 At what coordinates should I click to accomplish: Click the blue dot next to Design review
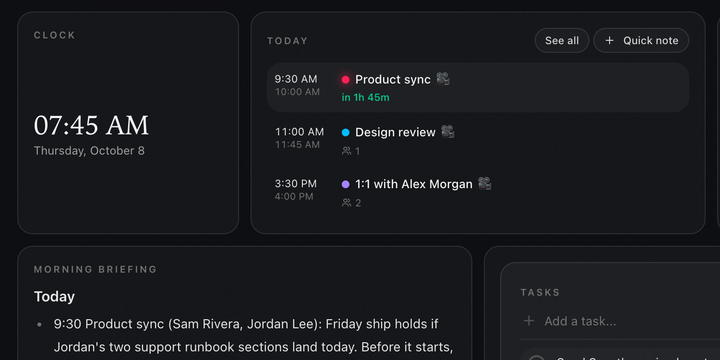[x=345, y=133]
